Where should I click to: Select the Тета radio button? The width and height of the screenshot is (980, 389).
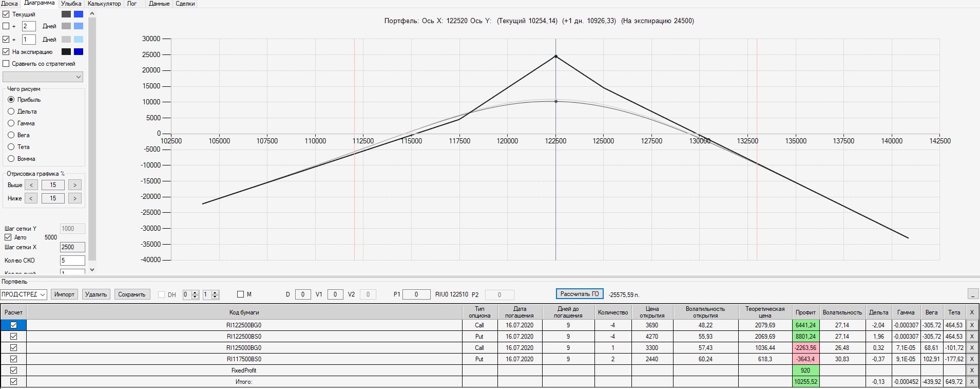(11, 147)
